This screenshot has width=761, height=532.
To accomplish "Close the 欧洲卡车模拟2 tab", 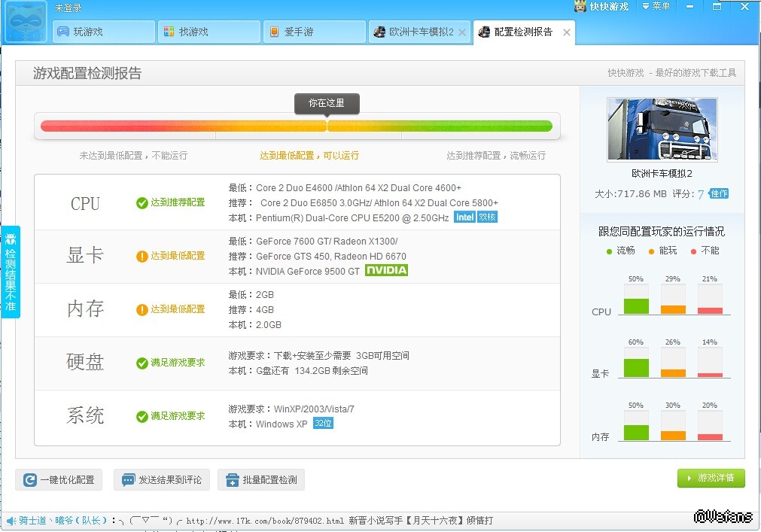I will point(462,32).
